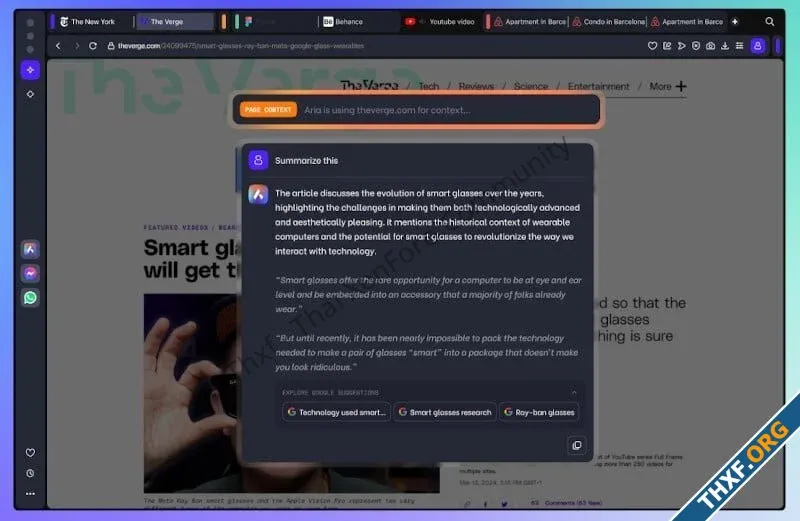This screenshot has height=521, width=800.
Task: Switch to the Behance tab
Action: pyautogui.click(x=348, y=21)
